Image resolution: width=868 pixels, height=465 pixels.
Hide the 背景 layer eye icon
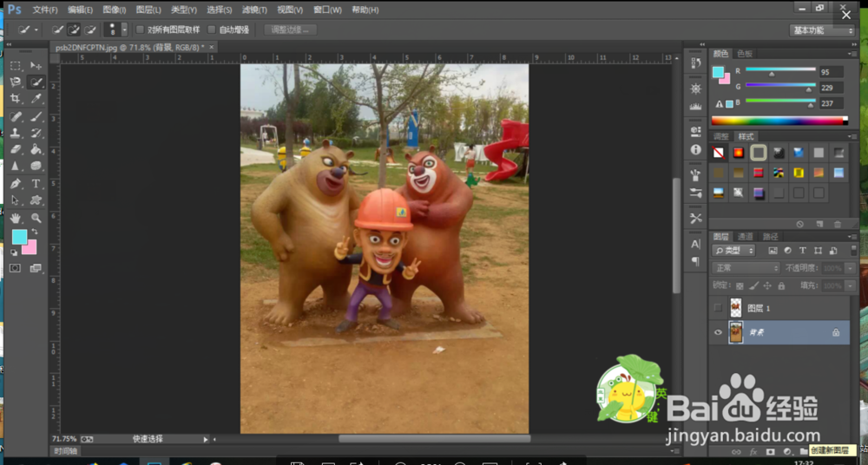point(718,332)
